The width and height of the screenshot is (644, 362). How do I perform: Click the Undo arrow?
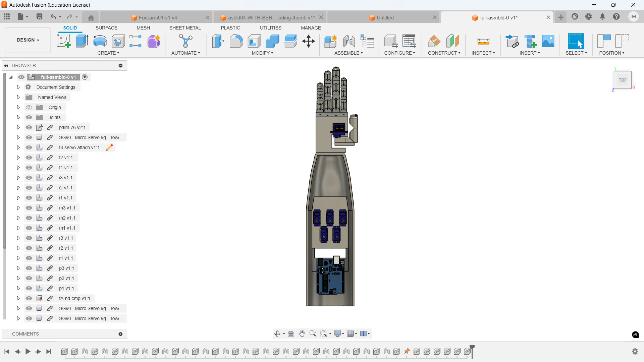[x=53, y=16]
